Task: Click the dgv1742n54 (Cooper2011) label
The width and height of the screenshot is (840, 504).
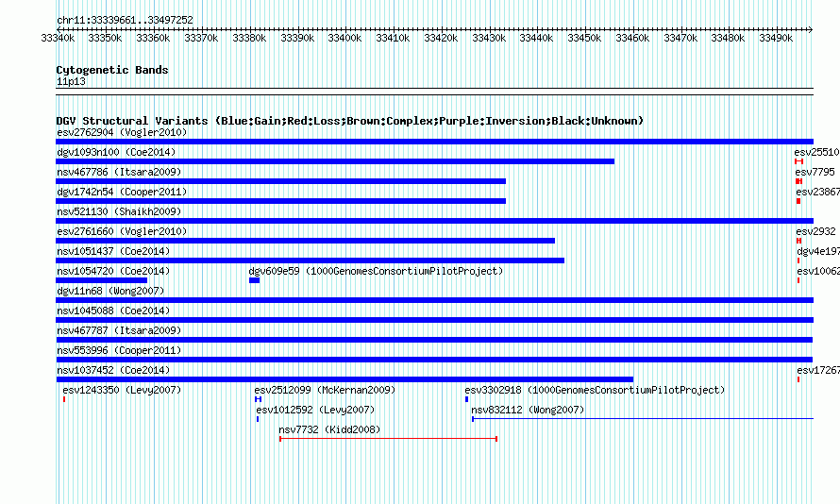Action: coord(122,192)
